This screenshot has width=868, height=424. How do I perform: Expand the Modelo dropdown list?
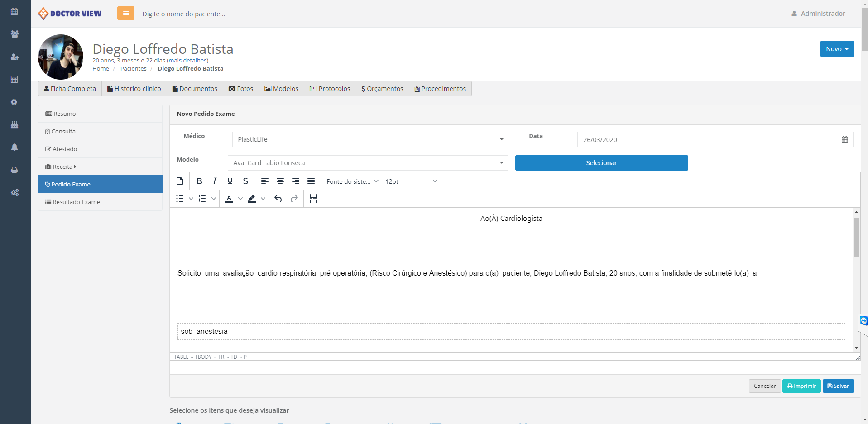click(368, 163)
